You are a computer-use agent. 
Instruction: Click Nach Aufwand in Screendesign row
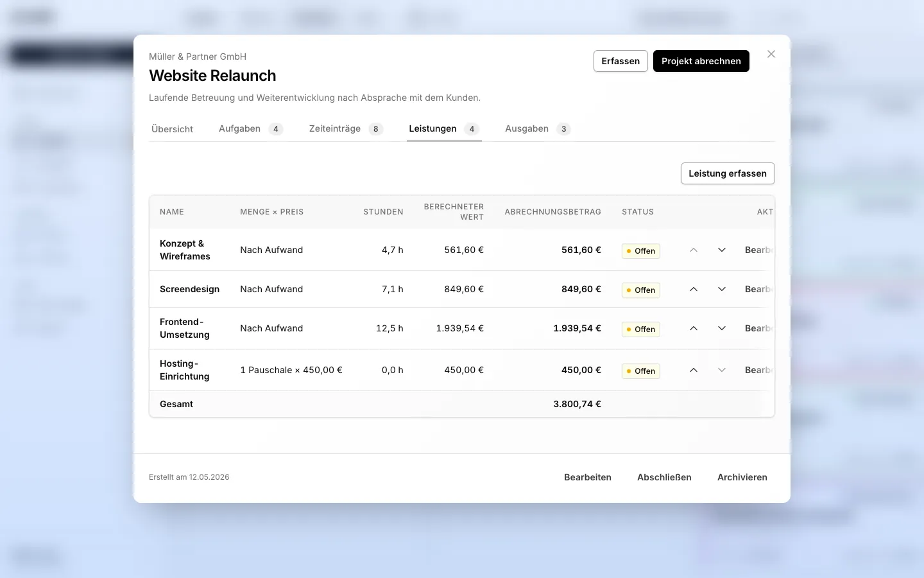pos(271,289)
